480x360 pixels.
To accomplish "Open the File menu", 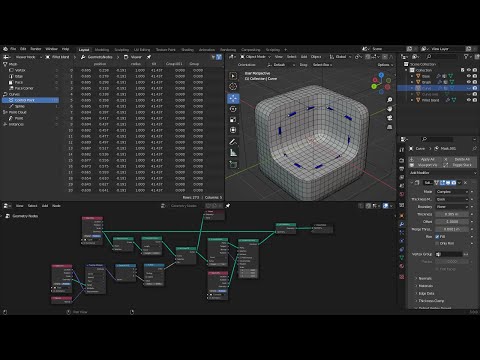I will pyautogui.click(x=13, y=49).
